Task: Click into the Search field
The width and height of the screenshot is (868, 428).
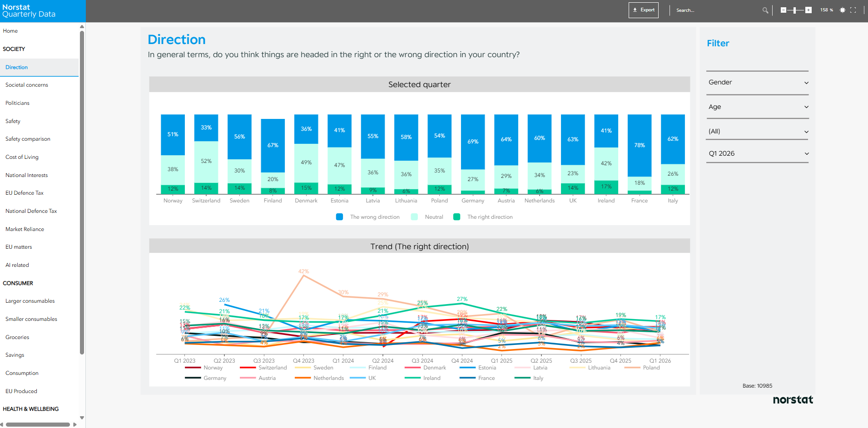Action: coord(715,10)
